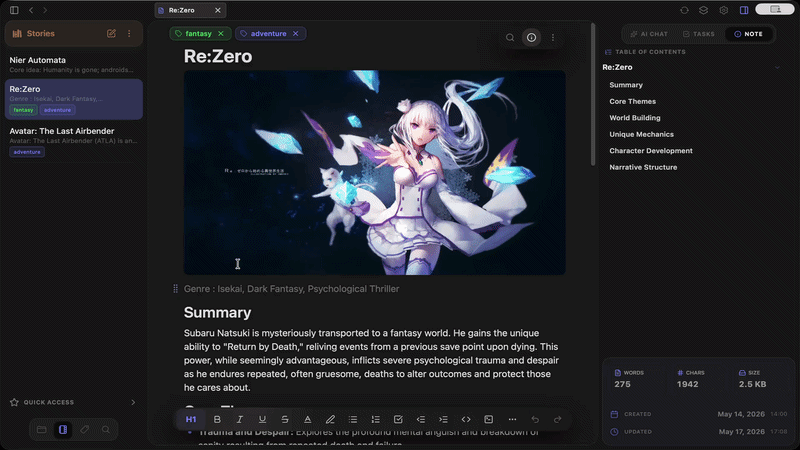Viewport: 800px width, 450px height.
Task: Open text color picker
Action: pyautogui.click(x=308, y=419)
